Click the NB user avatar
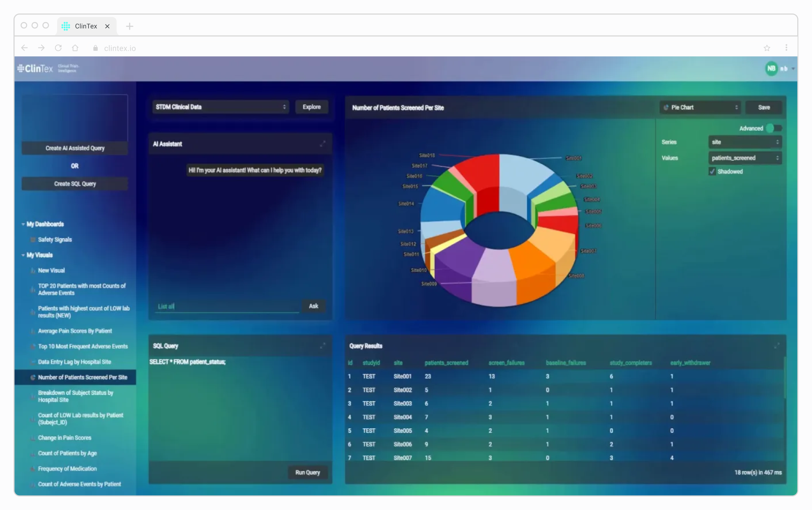Image resolution: width=812 pixels, height=510 pixels. click(771, 68)
